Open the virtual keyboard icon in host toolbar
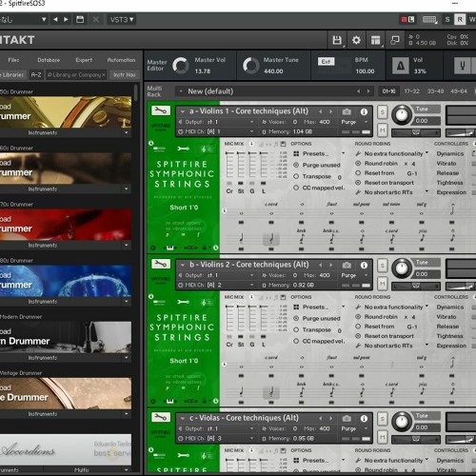476x476 pixels. pos(429,20)
